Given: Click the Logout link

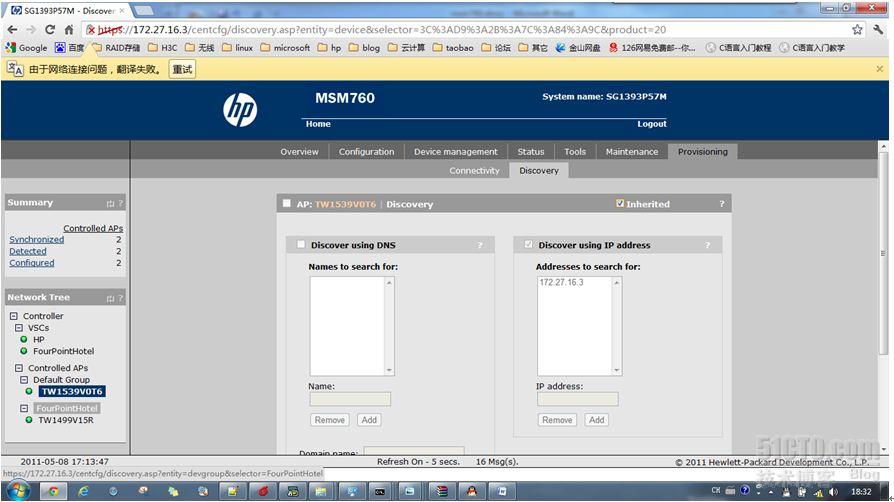Looking at the screenshot, I should pos(652,124).
